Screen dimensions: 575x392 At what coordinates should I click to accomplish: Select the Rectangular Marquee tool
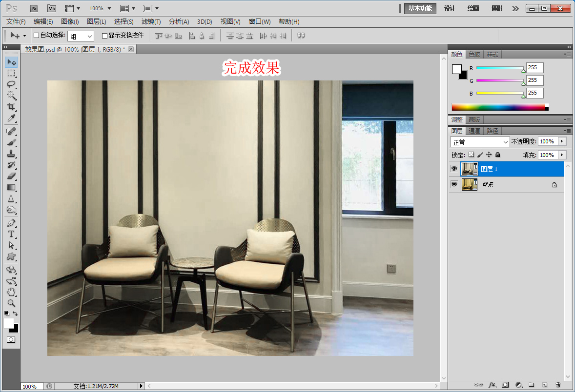11,73
